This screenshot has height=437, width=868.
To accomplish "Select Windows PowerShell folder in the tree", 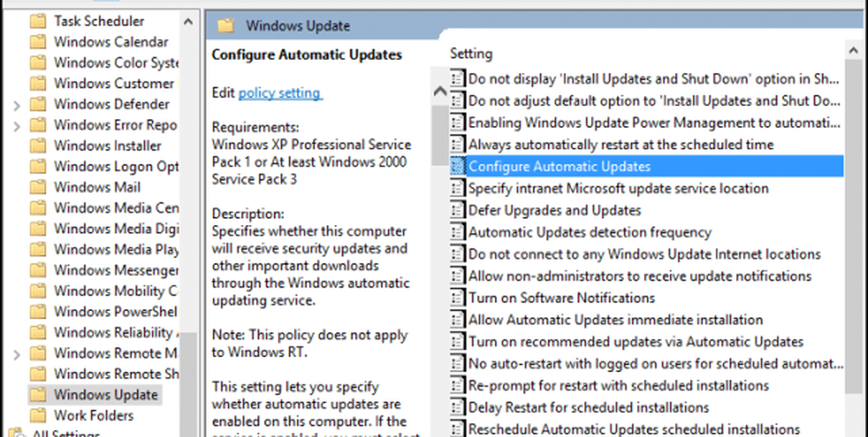I will pyautogui.click(x=115, y=312).
